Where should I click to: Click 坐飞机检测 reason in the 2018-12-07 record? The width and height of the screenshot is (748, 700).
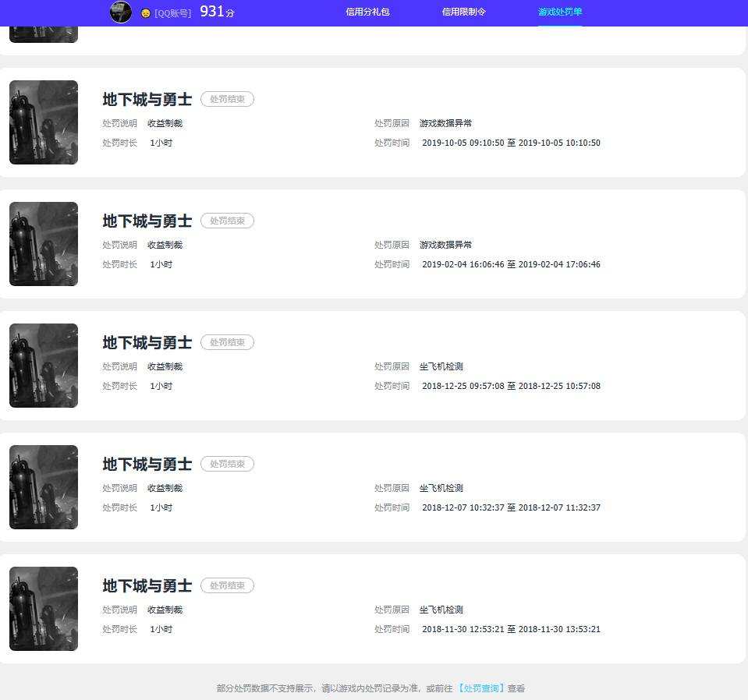(441, 488)
